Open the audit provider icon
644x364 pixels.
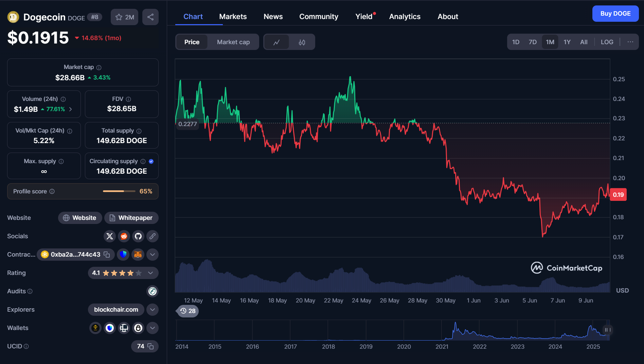coord(153,291)
